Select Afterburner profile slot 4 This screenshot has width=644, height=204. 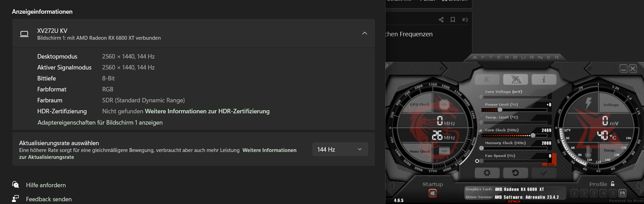point(603,193)
